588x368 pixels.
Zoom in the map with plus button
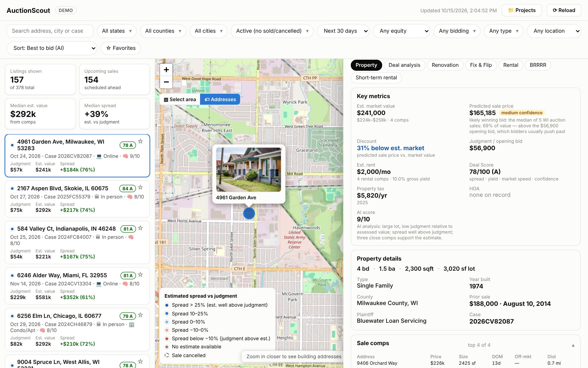pos(166,70)
